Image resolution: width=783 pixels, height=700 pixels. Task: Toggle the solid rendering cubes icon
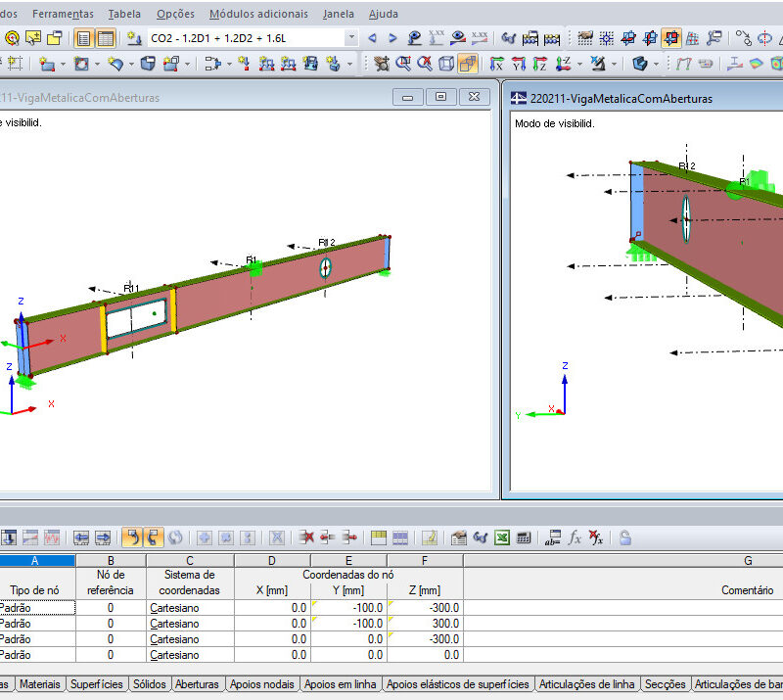tap(468, 64)
